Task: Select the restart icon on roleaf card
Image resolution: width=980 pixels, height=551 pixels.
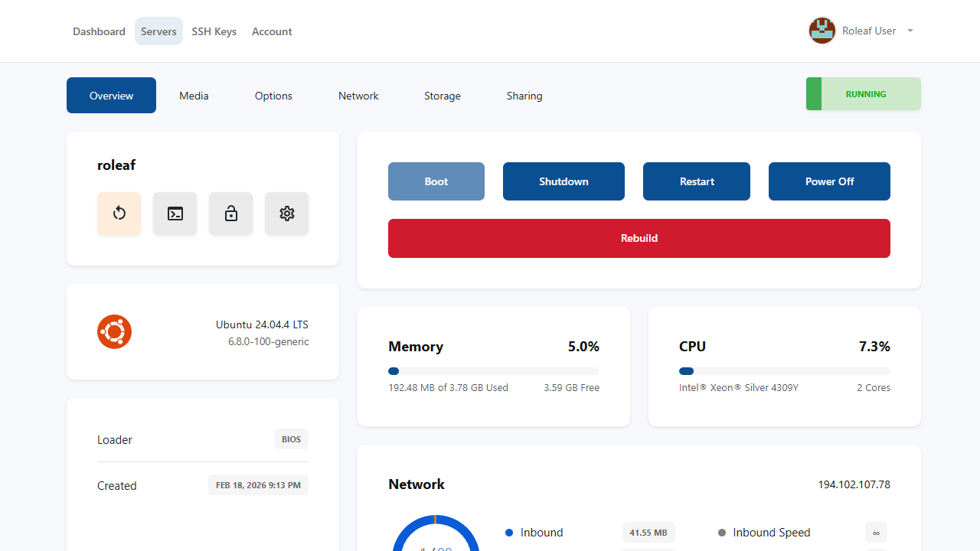Action: pyautogui.click(x=119, y=214)
